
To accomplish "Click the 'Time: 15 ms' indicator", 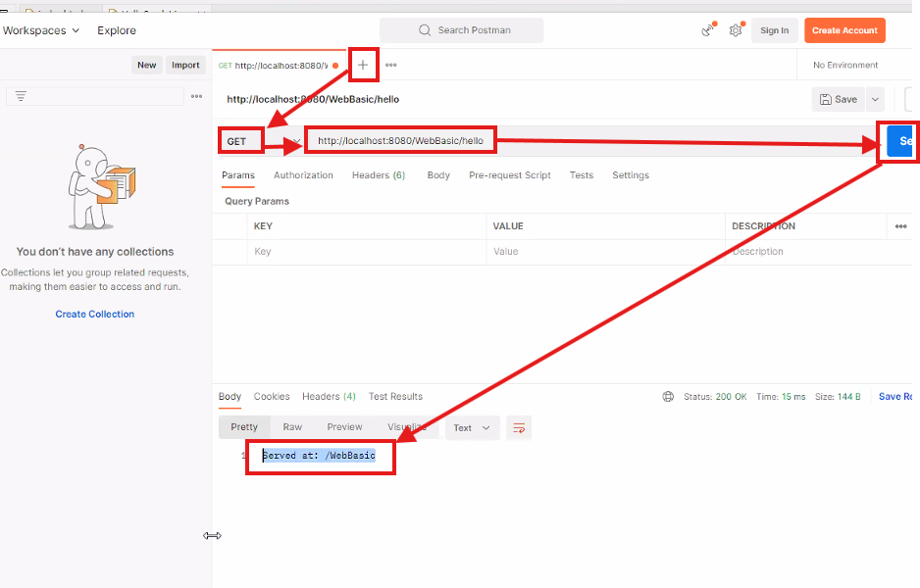I will (x=781, y=397).
